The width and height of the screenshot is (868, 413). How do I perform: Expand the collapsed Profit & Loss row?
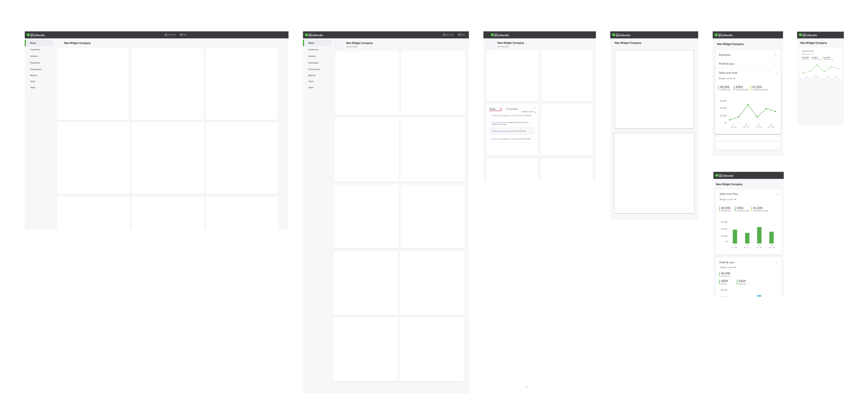[748, 64]
